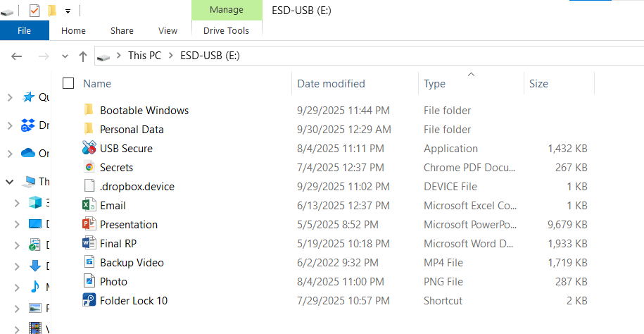This screenshot has height=334, width=644.
Task: Click the Folder Lock 10 shortcut icon
Action: [89, 300]
